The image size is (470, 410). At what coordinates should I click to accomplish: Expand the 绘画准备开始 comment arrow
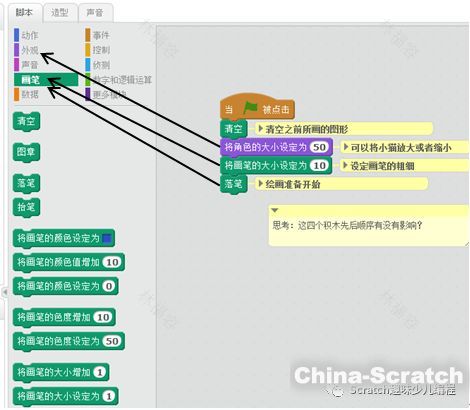point(261,184)
